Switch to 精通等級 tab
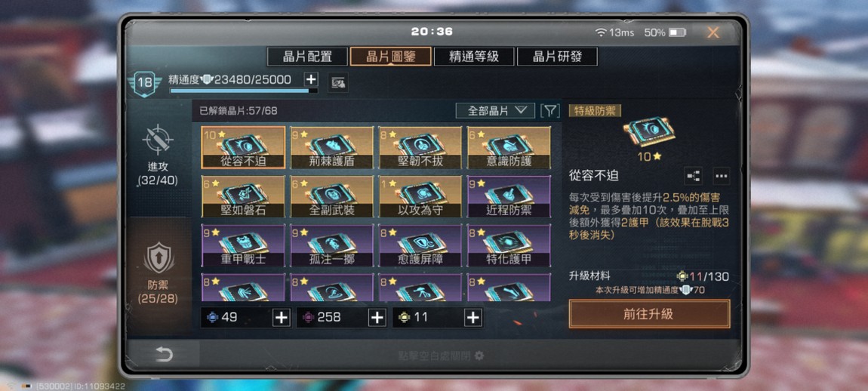Viewport: 868px width, 391px height. (474, 57)
